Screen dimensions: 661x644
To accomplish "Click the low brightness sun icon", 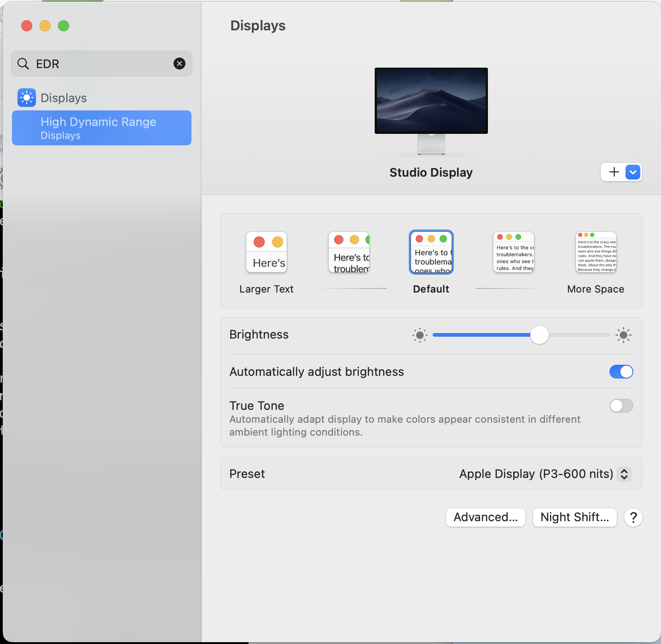I will point(420,335).
